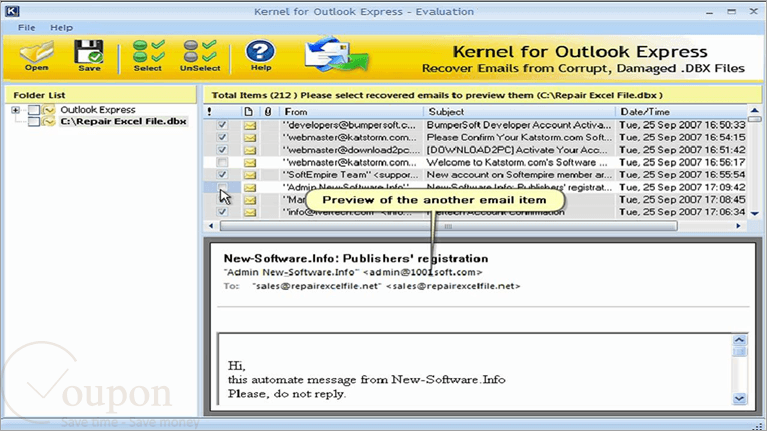The height and width of the screenshot is (431, 767).
Task: Click envelope icon of Welcome to Katstorm row
Action: click(x=250, y=162)
